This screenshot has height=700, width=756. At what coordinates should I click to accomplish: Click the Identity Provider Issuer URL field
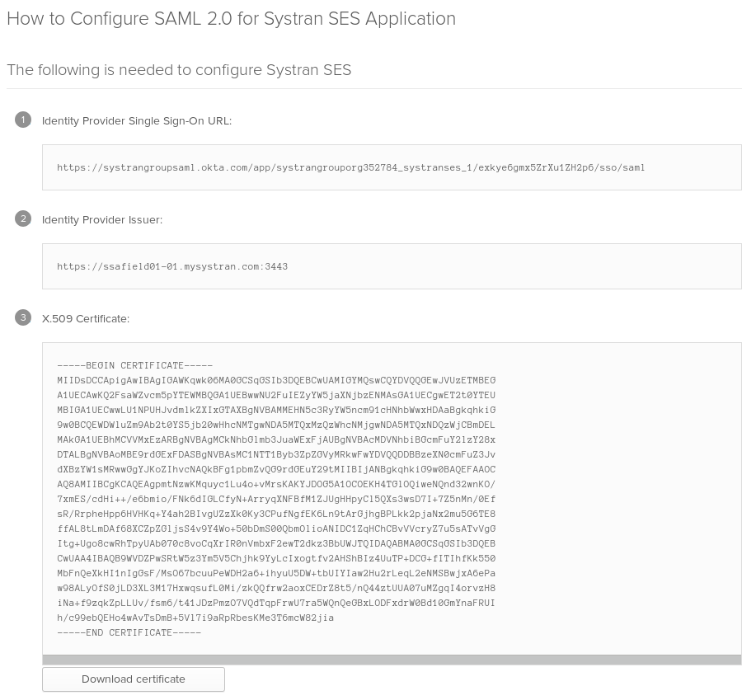[392, 266]
